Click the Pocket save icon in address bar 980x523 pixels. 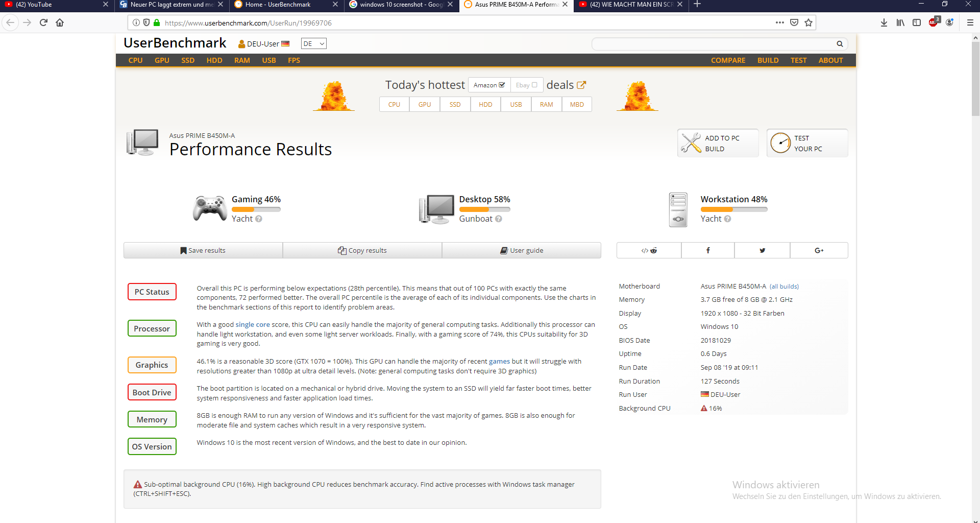pyautogui.click(x=794, y=22)
